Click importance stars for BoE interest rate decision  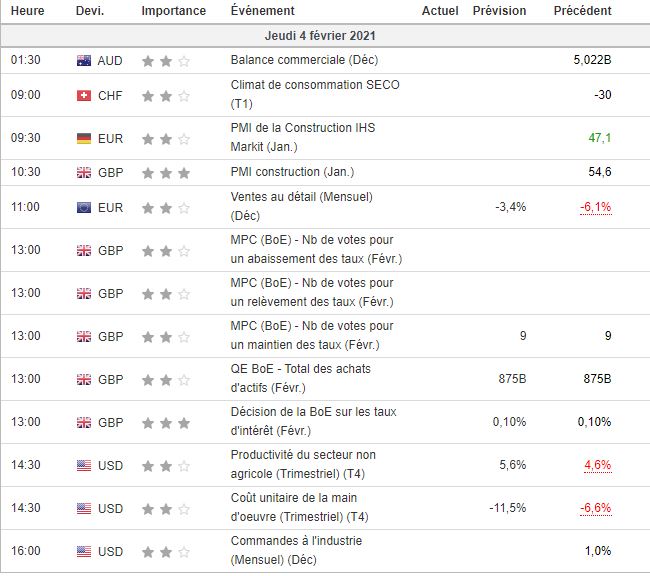(x=166, y=422)
